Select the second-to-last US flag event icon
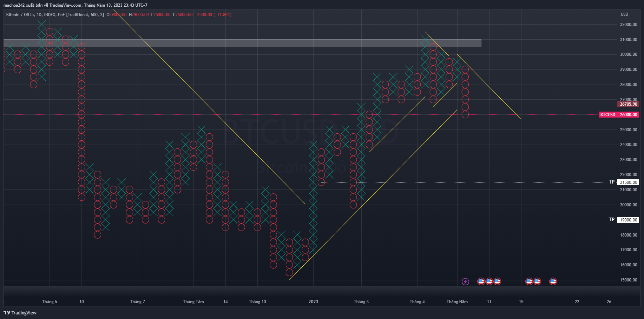The image size is (644, 319). [537, 281]
